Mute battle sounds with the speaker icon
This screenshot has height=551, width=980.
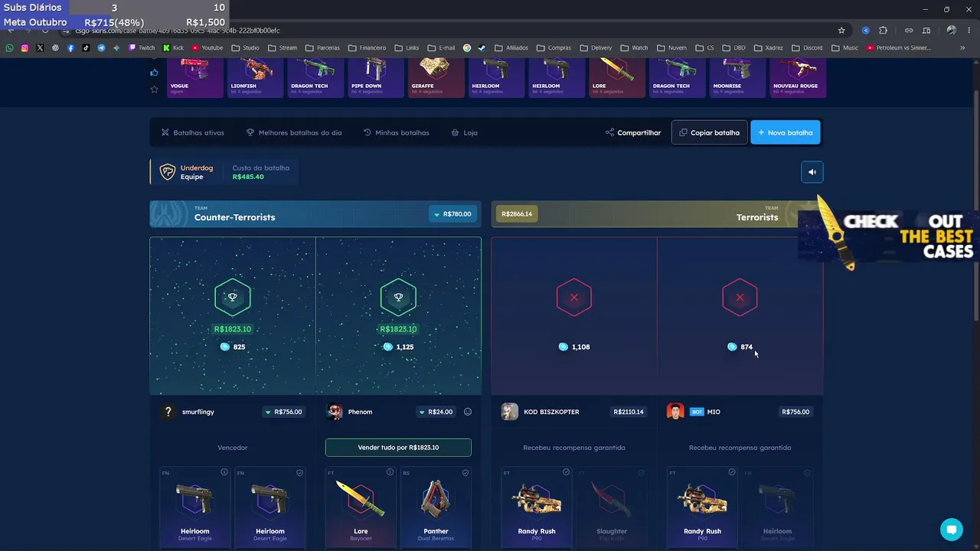point(812,172)
